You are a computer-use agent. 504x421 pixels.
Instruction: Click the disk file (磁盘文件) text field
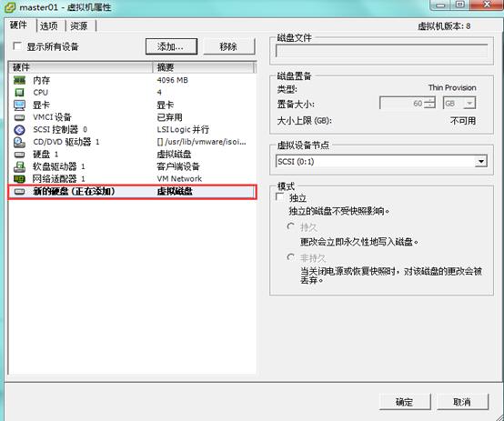coord(381,51)
